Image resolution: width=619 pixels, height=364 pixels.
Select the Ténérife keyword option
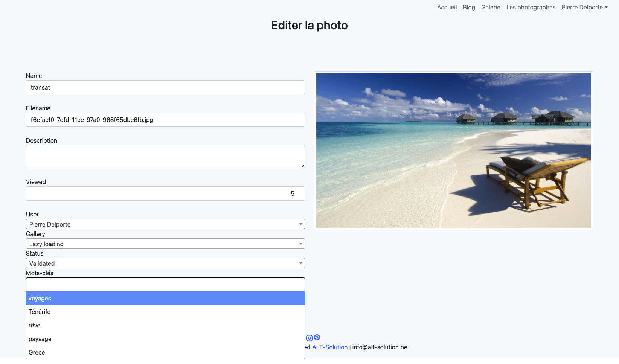165,312
